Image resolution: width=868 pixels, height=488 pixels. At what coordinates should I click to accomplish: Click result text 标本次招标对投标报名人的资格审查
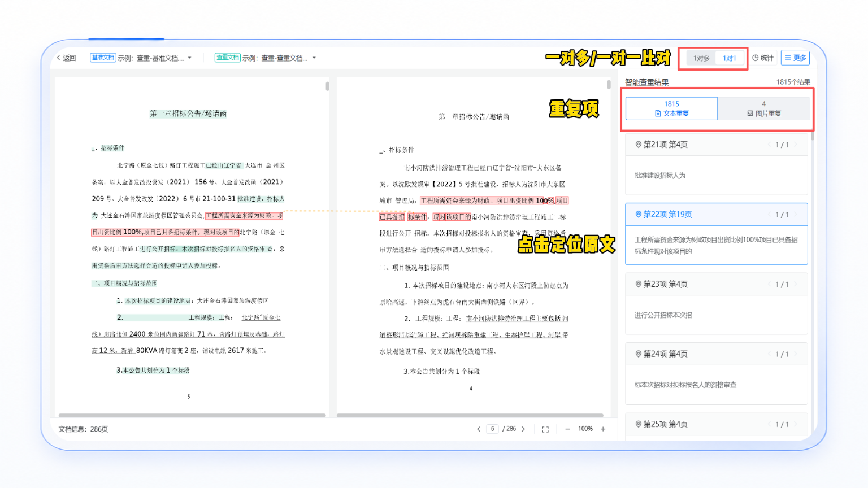685,385
